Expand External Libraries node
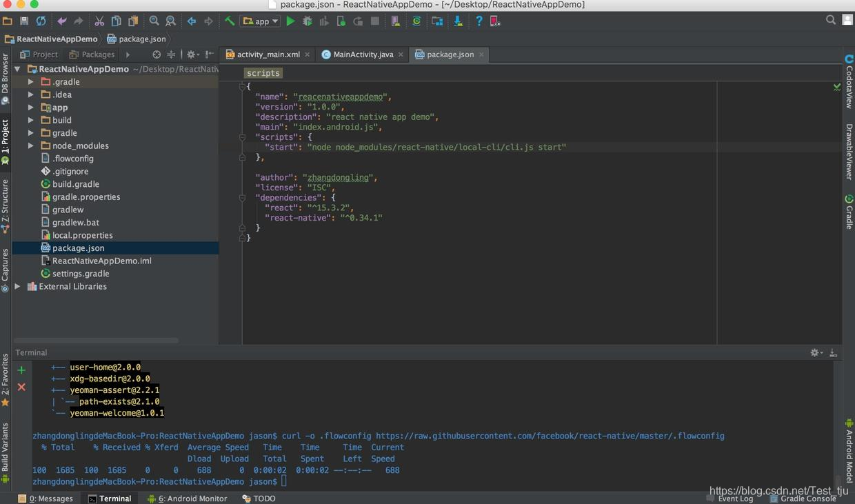Screen dimensions: 855x504 [x=17, y=286]
